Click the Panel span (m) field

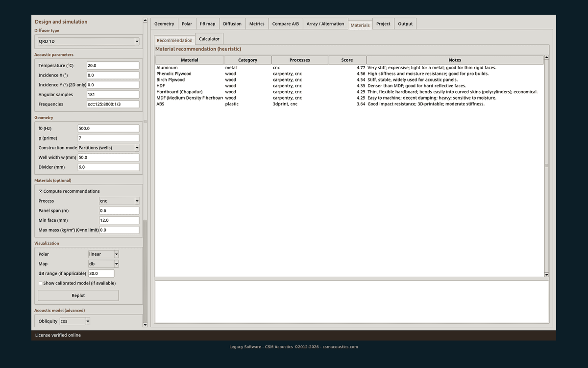click(119, 210)
